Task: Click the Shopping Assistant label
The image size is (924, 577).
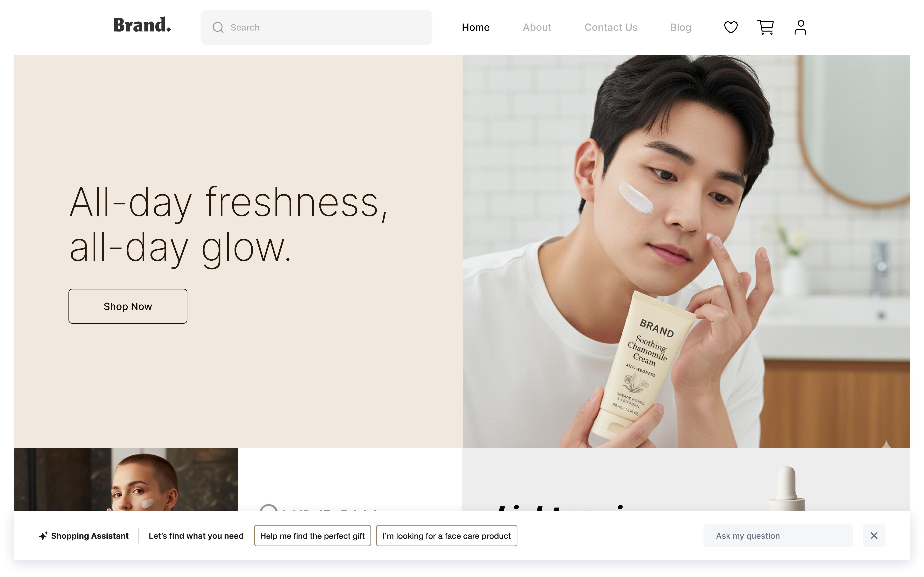Action: 90,536
